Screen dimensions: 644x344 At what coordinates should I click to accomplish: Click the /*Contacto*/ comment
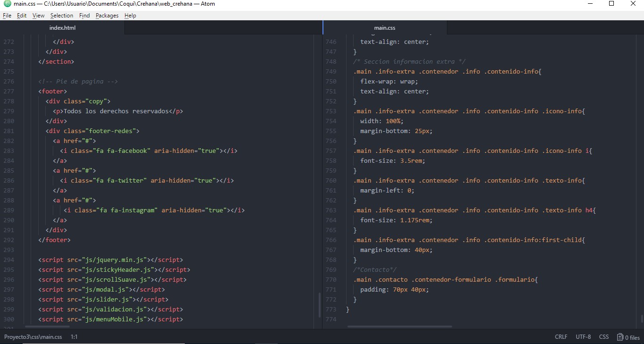point(375,269)
